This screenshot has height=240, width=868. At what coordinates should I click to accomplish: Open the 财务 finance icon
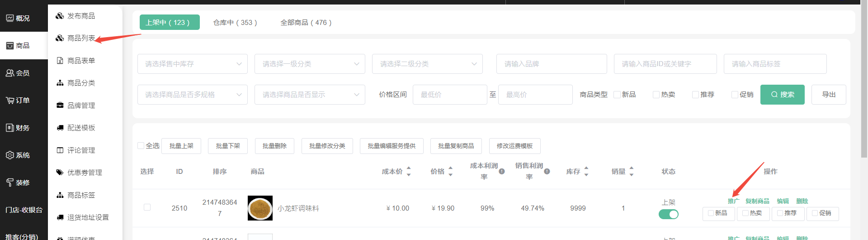10,128
